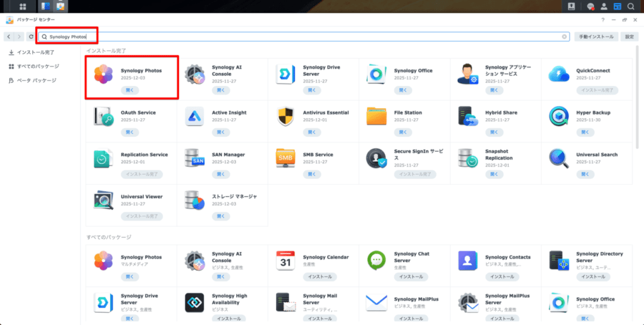Click the Universal Search magnifier icon

pos(558,158)
